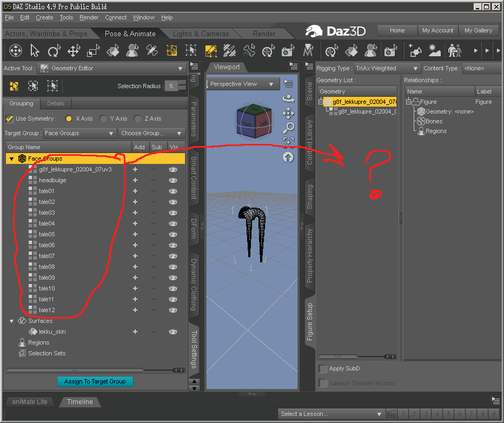
Task: Add selection to tale05 with plus button
Action: pos(135,234)
